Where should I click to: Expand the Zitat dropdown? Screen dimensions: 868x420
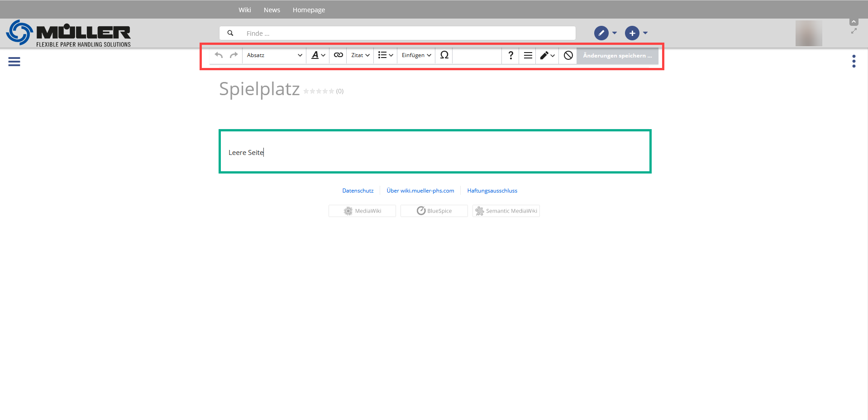point(360,55)
